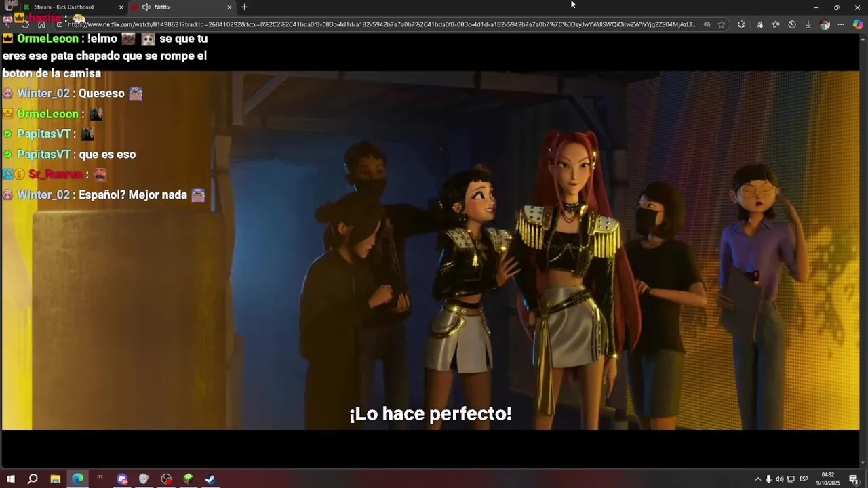Viewport: 868px width, 488px height.
Task: Open the downloads panel
Action: click(808, 24)
